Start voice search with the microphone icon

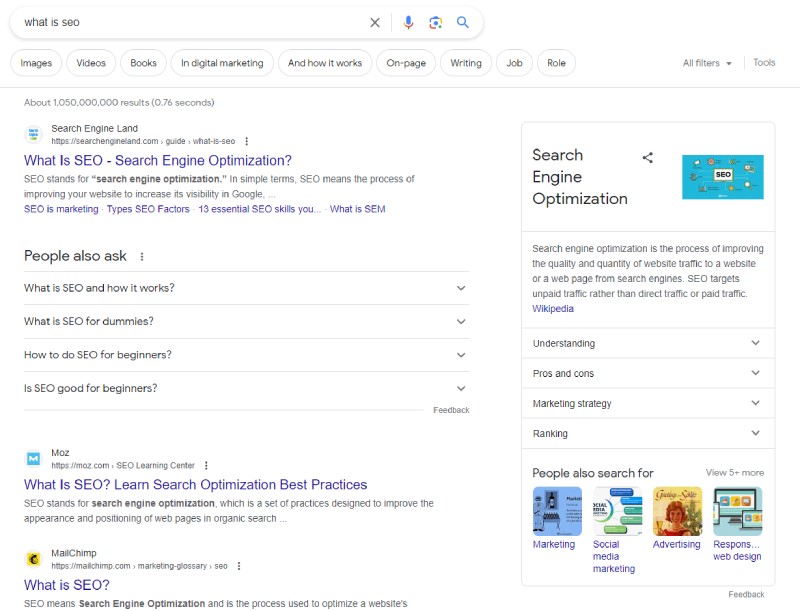[x=408, y=22]
